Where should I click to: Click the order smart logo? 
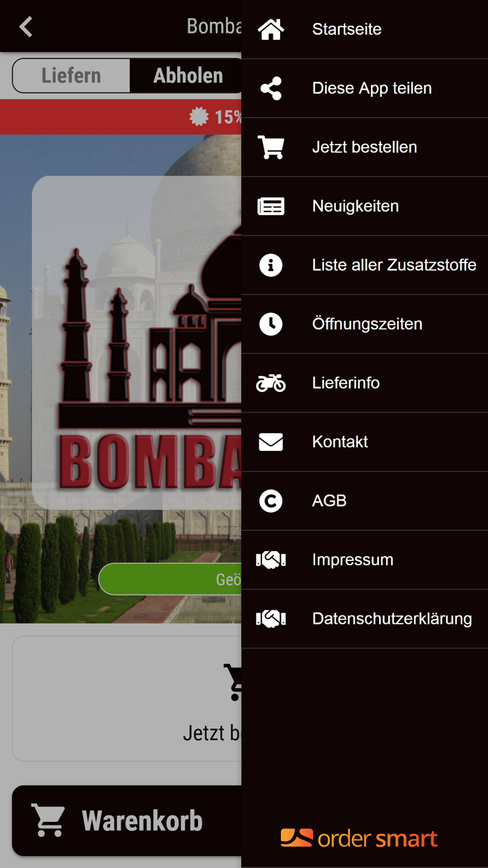coord(359,838)
